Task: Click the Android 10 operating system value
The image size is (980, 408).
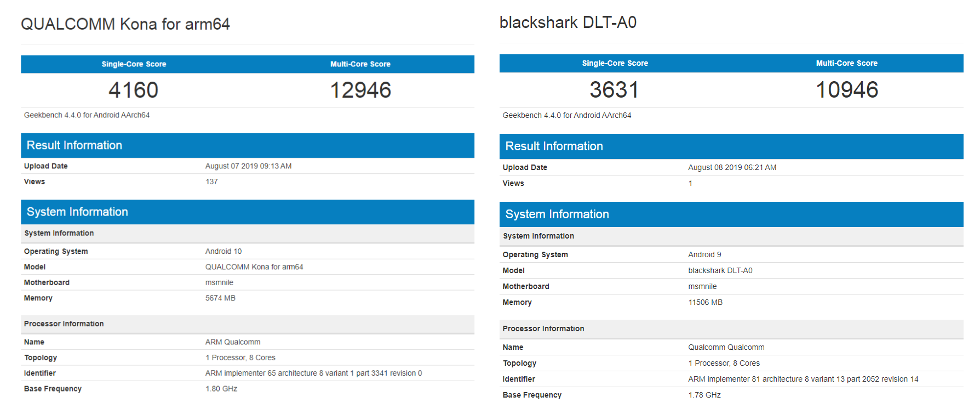Action: point(223,251)
